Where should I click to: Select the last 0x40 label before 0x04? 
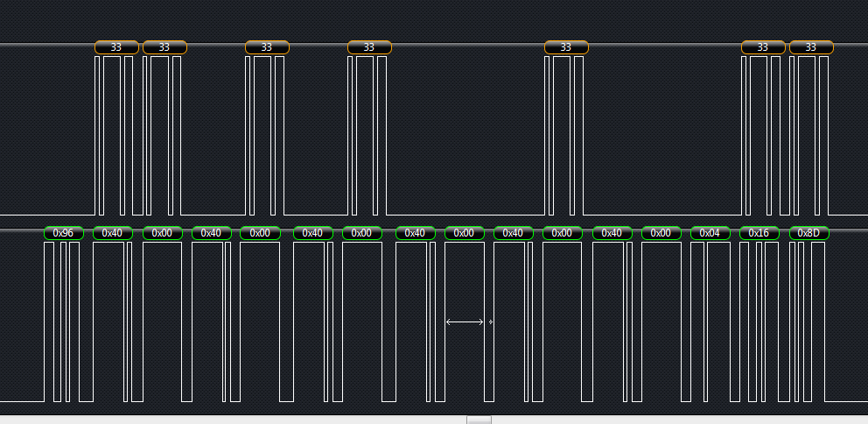(x=612, y=233)
